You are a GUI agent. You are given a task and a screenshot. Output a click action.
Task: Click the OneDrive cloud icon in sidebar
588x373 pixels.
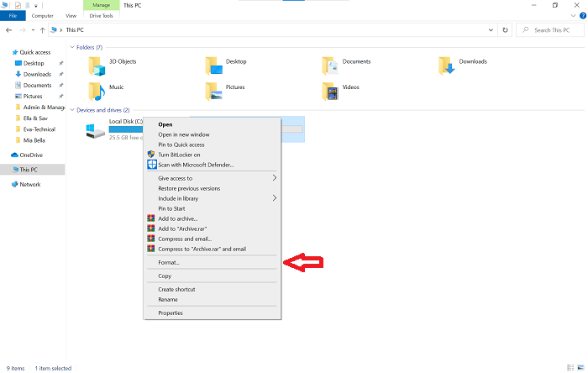pos(14,155)
